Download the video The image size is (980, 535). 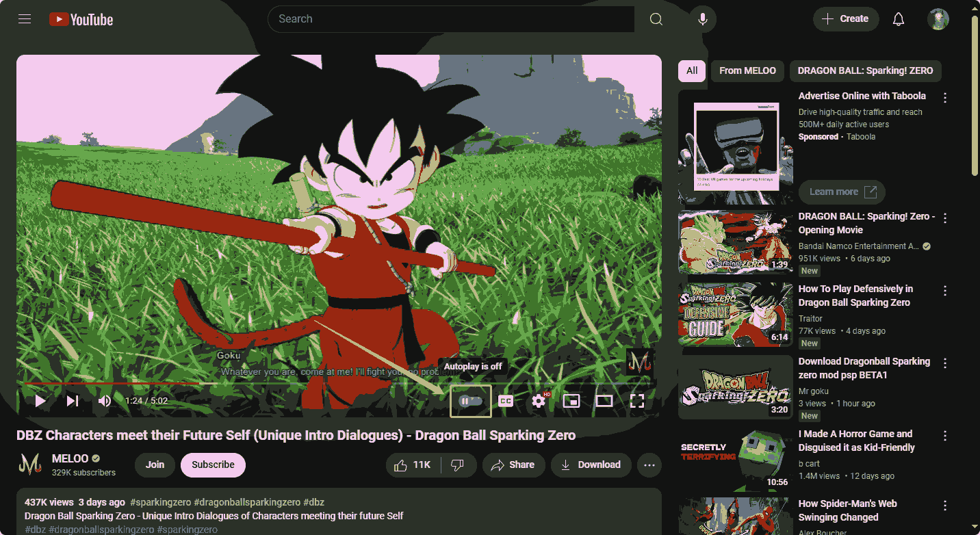tap(591, 465)
